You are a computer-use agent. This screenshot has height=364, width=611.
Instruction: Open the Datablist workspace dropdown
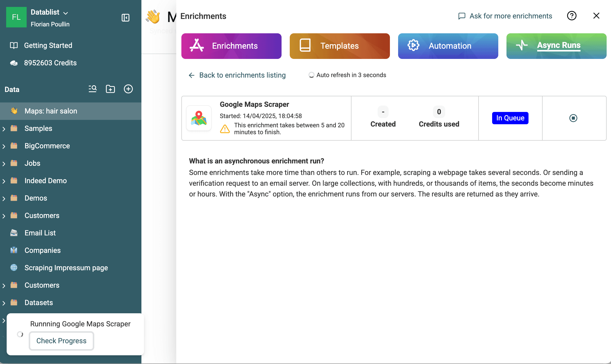click(49, 12)
